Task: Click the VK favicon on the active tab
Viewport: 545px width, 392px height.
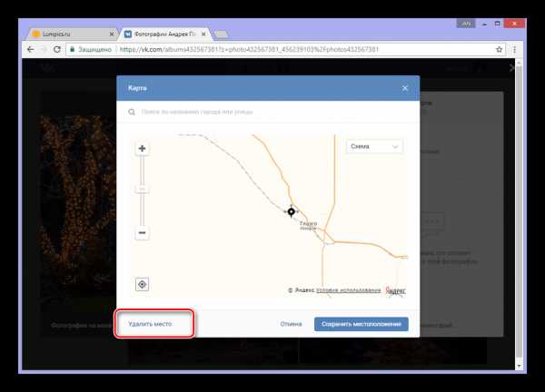Action: (x=128, y=34)
